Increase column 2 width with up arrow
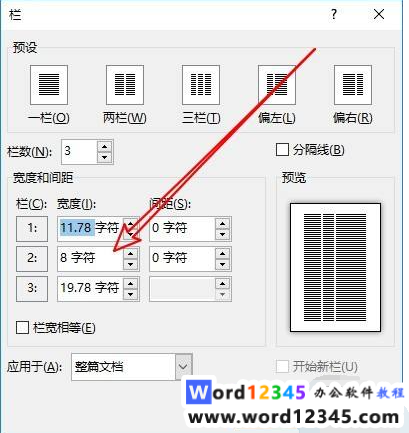Screen dimensions: 409x433 click(x=131, y=253)
